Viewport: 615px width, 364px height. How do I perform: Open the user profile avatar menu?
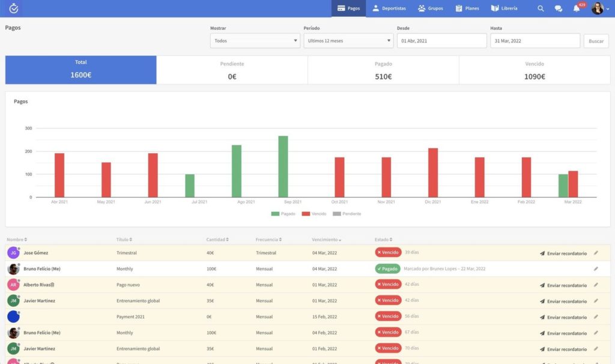click(x=598, y=8)
